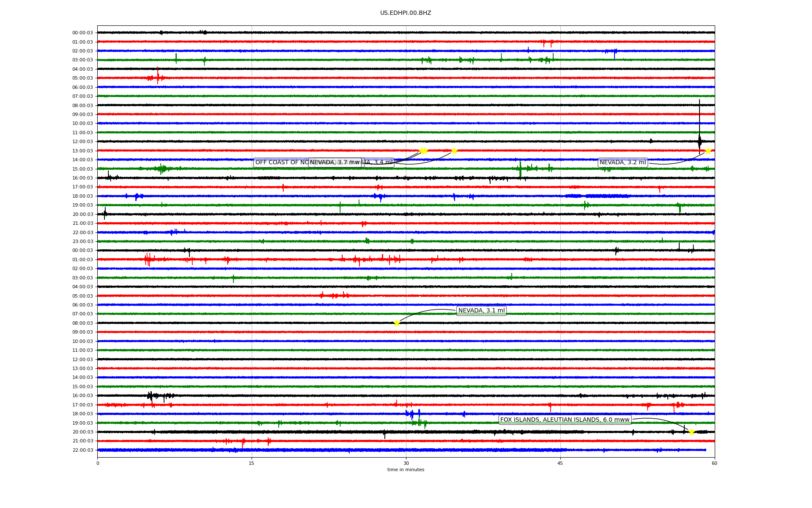The height and width of the screenshot is (508, 812).
Task: Click the topmost 00:00:03 row label
Action: [x=82, y=33]
